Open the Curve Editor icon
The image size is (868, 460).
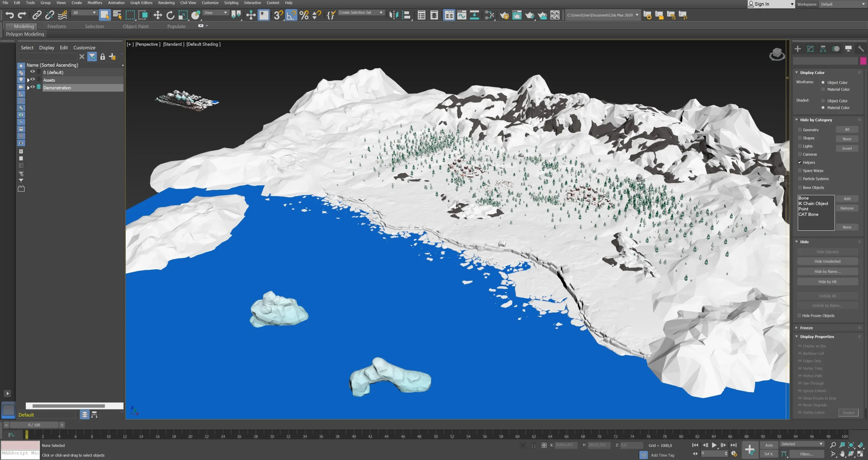[461, 15]
